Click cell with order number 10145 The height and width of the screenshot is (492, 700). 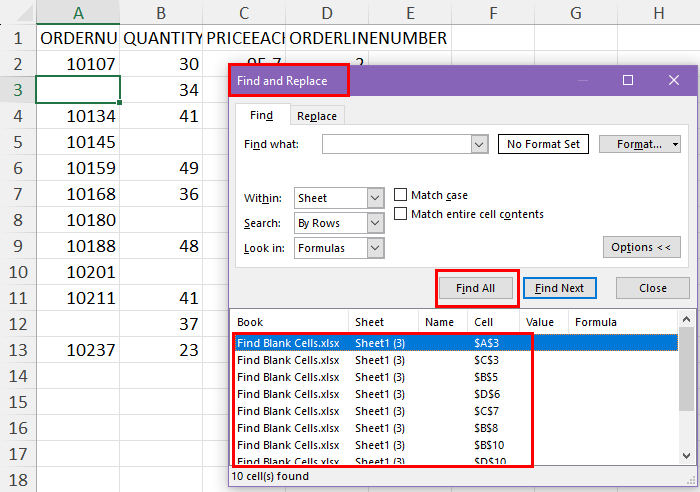tap(78, 142)
